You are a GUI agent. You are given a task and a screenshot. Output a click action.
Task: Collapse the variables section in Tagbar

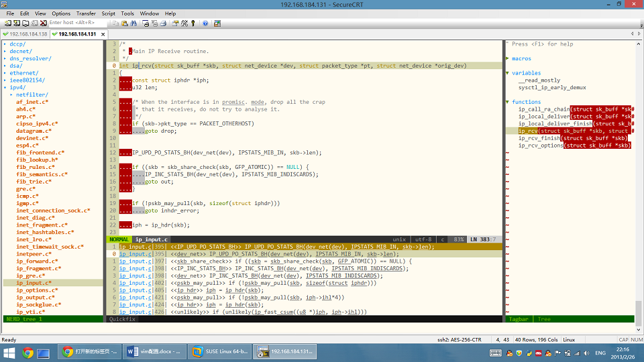click(508, 73)
